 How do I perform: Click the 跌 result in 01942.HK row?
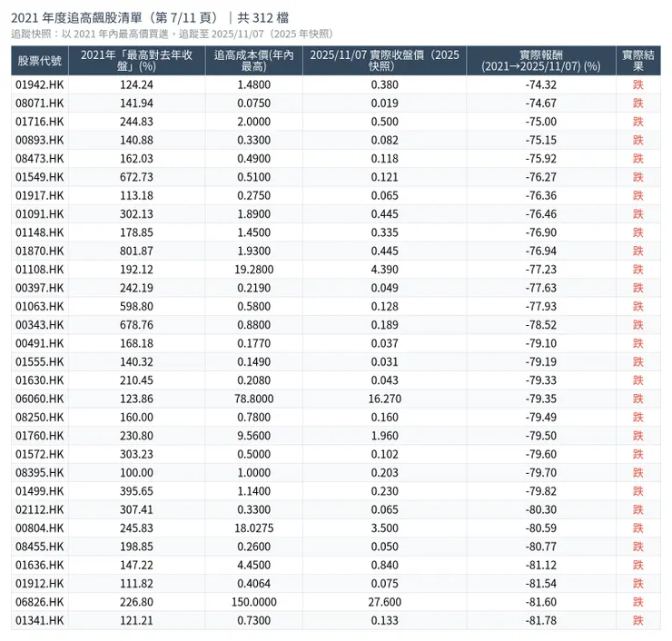point(638,84)
